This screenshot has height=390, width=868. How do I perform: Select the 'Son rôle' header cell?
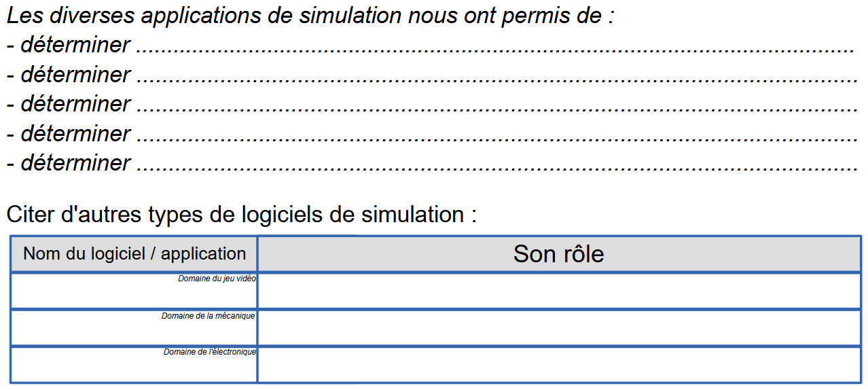[x=559, y=254]
